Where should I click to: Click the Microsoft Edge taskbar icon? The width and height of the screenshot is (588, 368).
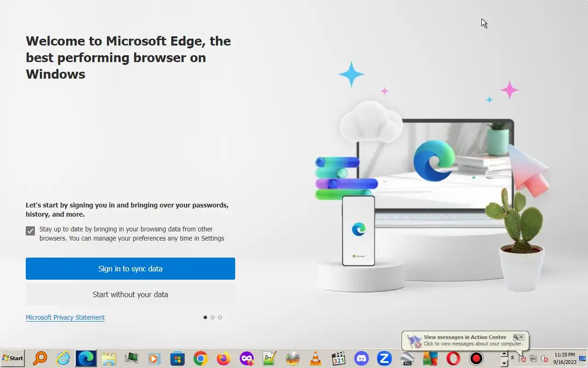pos(86,358)
